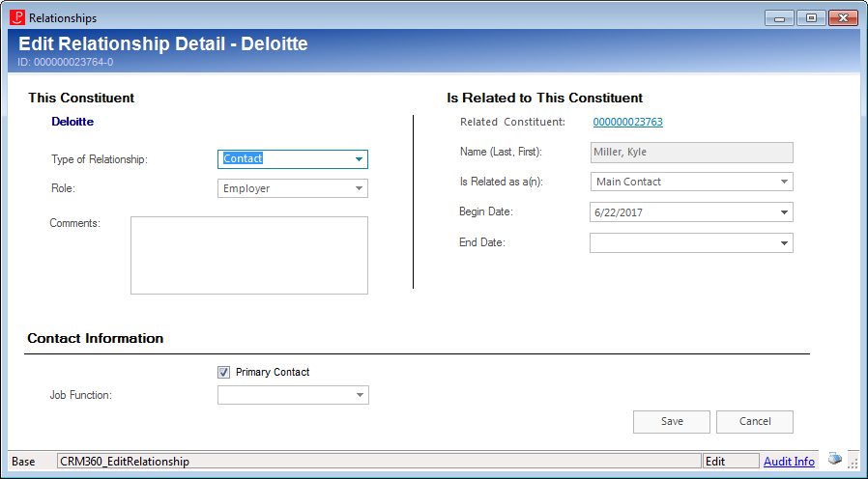868x479 pixels.
Task: Click the window resize grip icon
Action: 854,462
